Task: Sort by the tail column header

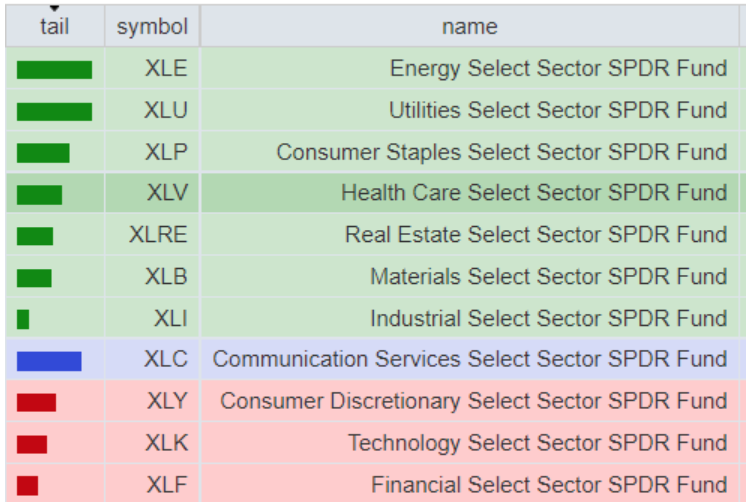Action: click(x=54, y=27)
